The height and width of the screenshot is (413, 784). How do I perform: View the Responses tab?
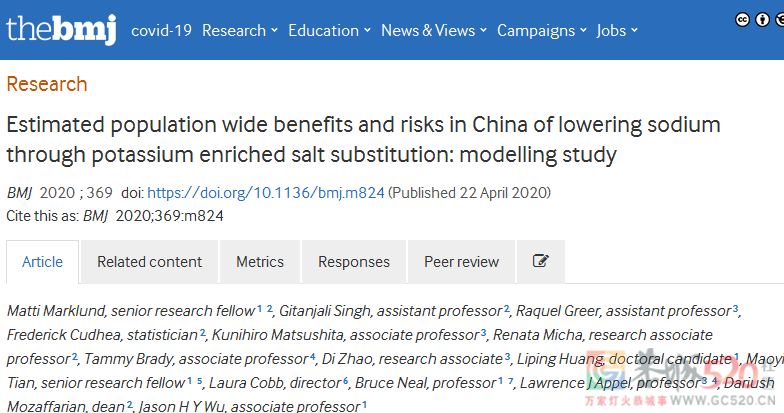[x=354, y=262]
